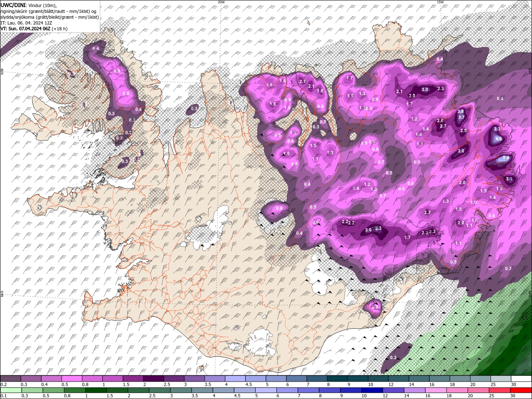Click the 2.7 snowfall value on map
The image size is (532, 399).
[x=443, y=126]
